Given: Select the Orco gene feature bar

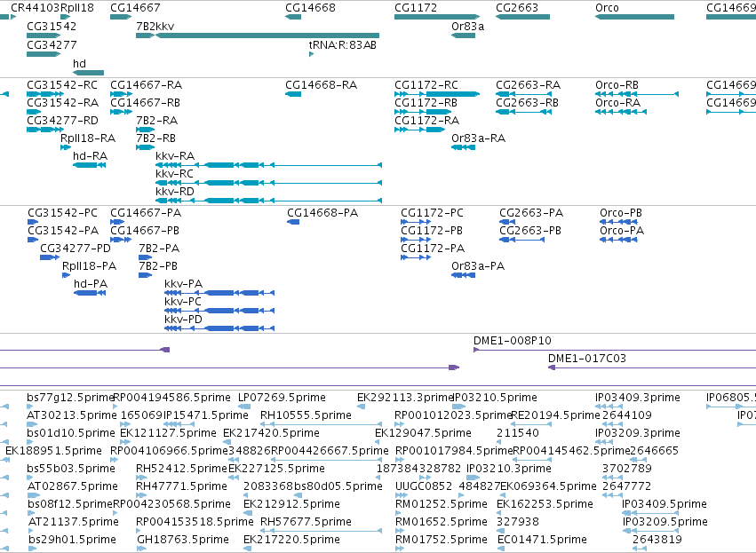Looking at the screenshot, I should click(x=634, y=17).
